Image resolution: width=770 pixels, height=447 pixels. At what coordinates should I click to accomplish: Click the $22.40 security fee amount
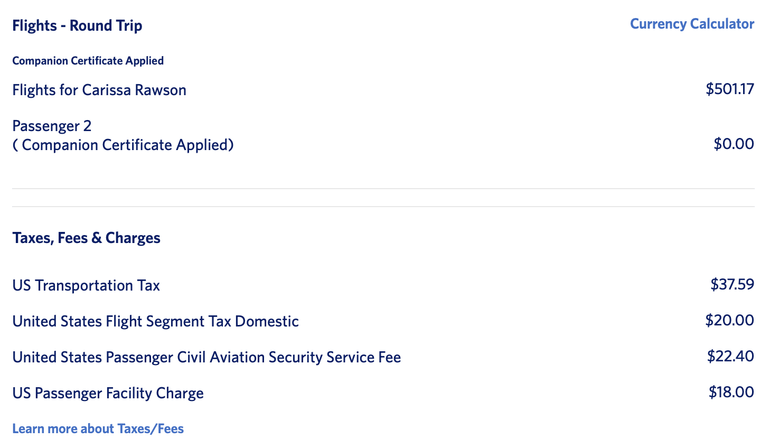[x=730, y=357]
